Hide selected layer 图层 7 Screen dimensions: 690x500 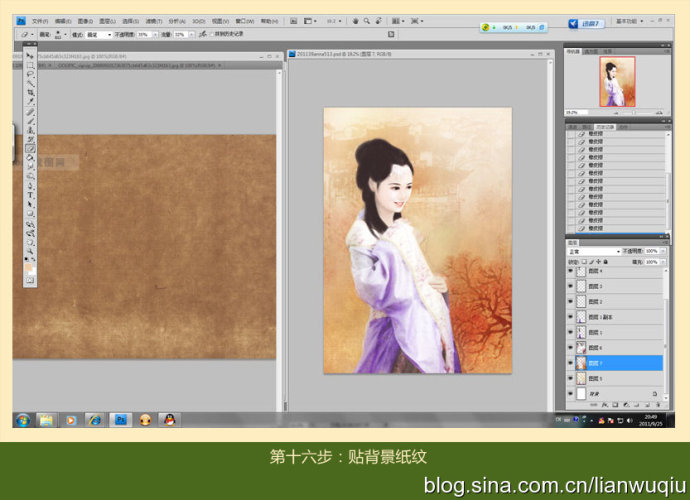[571, 363]
